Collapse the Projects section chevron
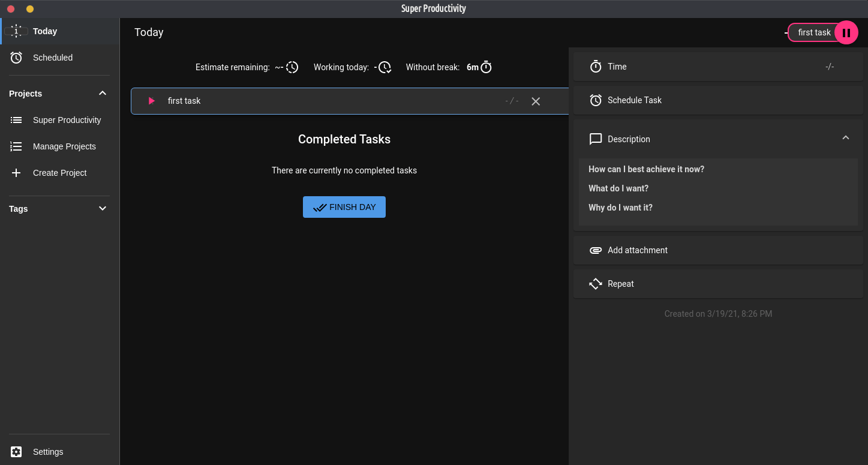 coord(103,93)
